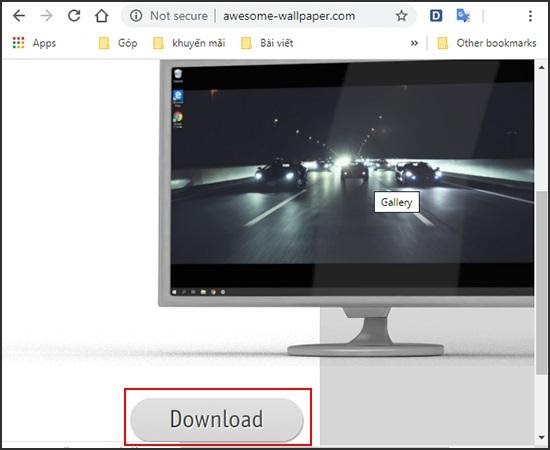Viewport: 550px width, 450px height.
Task: Click the Gallery label on the wallpaper
Action: 397,202
